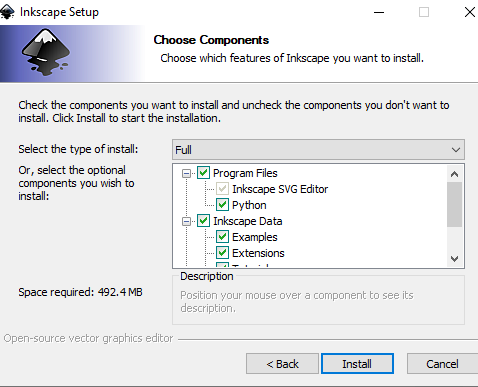The height and width of the screenshot is (387, 478).
Task: Toggle the Examples checkbox
Action: tap(222, 237)
